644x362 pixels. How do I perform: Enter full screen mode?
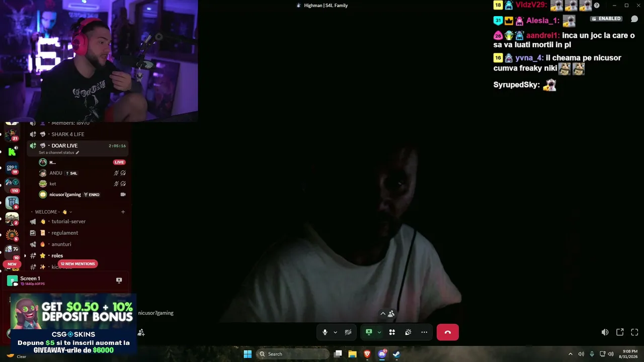click(634, 332)
